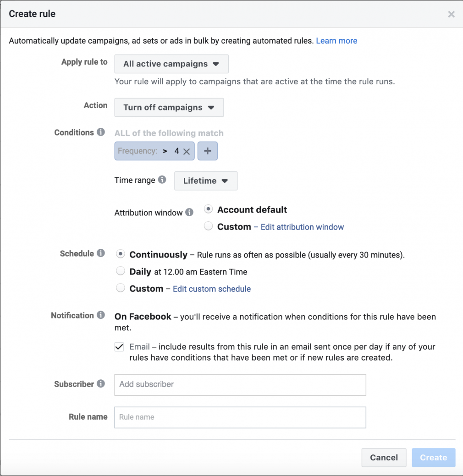Remove the Frequency > 4 condition
Viewport: 463px width, 476px height.
pos(186,151)
